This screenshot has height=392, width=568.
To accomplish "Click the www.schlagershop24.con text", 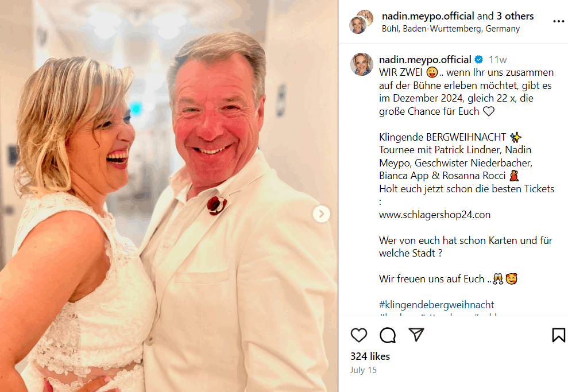I will click(435, 215).
